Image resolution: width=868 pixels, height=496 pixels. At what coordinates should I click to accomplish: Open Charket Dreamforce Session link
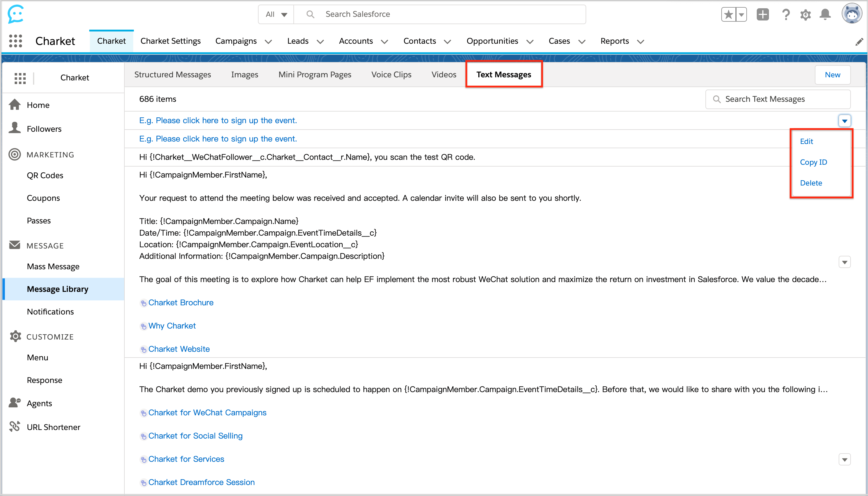pyautogui.click(x=201, y=482)
